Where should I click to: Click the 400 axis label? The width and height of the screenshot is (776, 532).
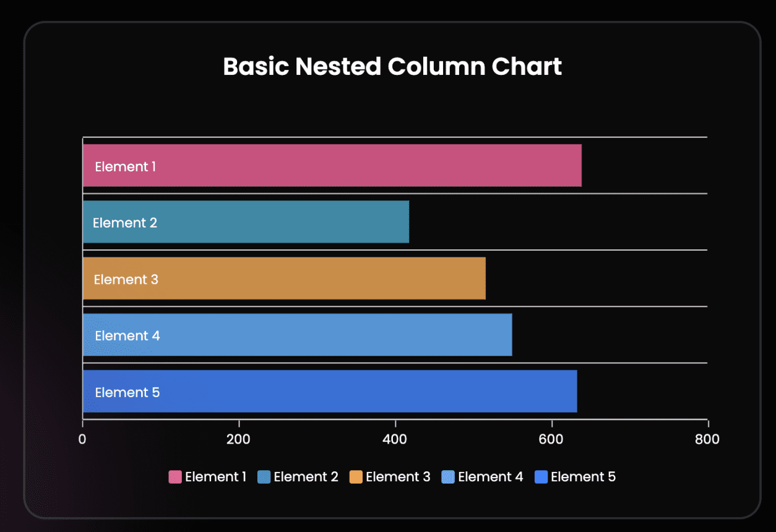(395, 439)
